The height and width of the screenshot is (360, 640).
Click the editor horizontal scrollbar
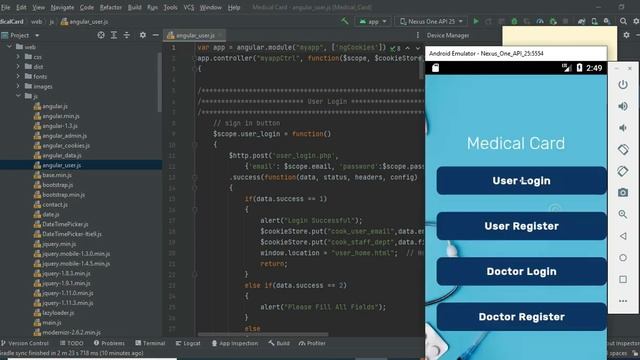(262, 334)
